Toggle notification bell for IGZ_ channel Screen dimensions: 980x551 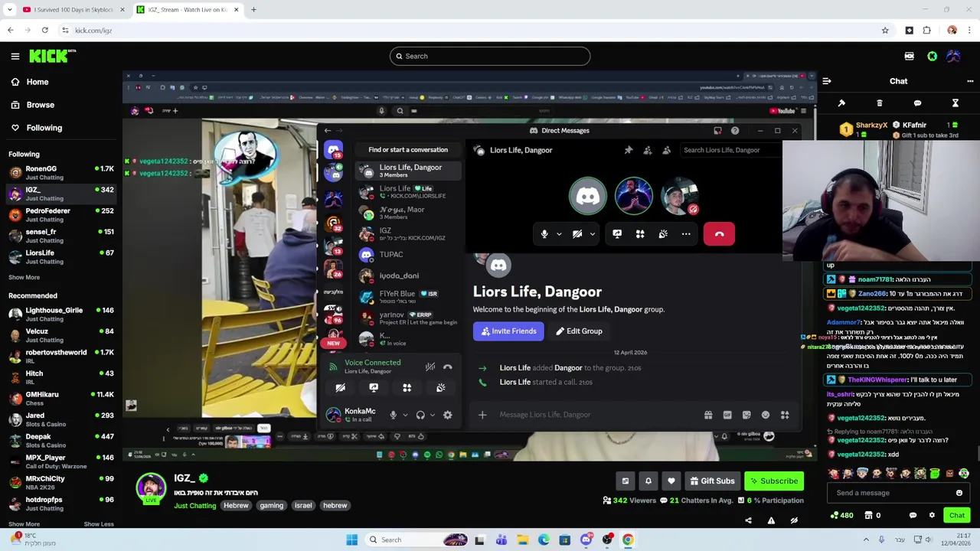648,481
